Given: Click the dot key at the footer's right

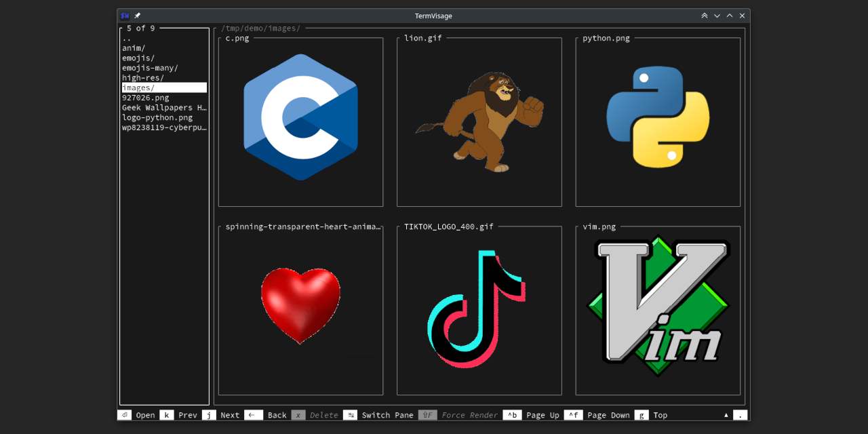Looking at the screenshot, I should tap(741, 415).
